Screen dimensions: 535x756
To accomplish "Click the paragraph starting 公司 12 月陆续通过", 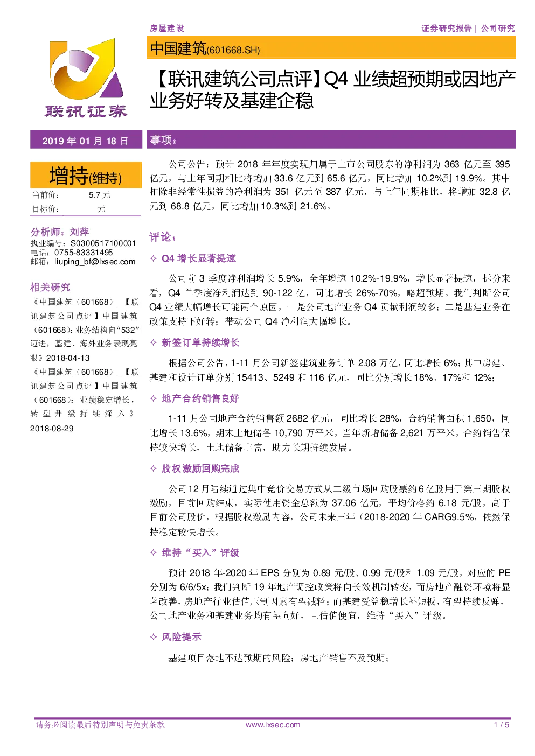I will pos(330,510).
